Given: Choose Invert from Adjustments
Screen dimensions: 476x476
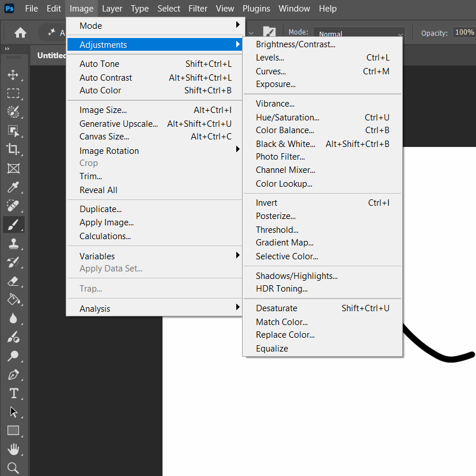Looking at the screenshot, I should tap(322, 202).
